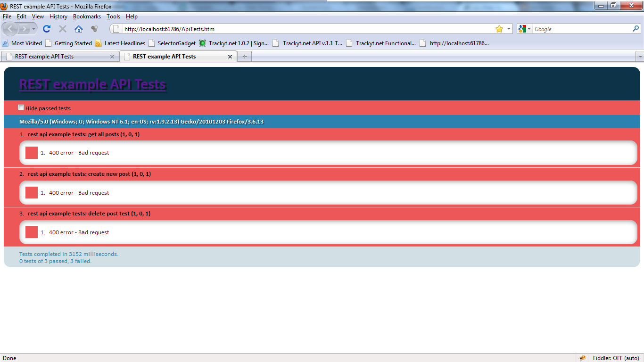Click the red failure square under delete post test
Screen dimensions: 644x362
click(32, 232)
